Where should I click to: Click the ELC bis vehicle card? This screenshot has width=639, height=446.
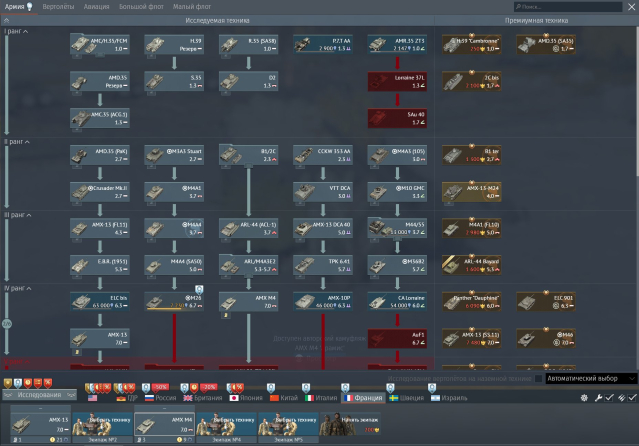(100, 302)
